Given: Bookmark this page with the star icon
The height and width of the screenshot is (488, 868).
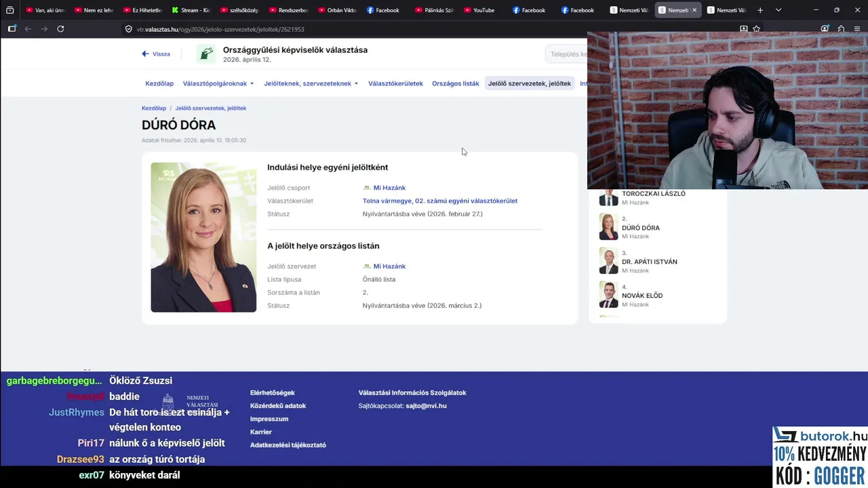Looking at the screenshot, I should (756, 29).
